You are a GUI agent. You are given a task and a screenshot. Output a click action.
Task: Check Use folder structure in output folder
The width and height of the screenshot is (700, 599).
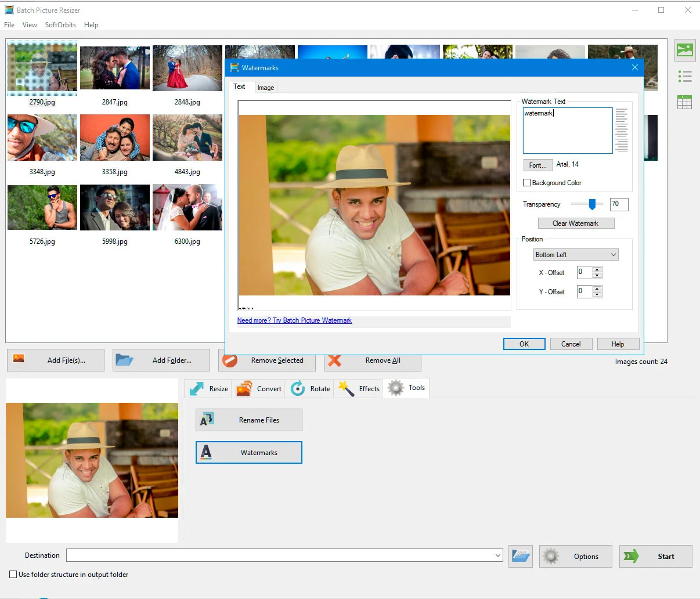(12, 575)
